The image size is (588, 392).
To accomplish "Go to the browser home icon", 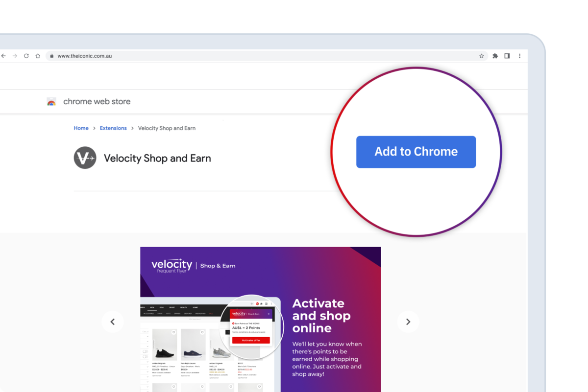I will point(38,56).
